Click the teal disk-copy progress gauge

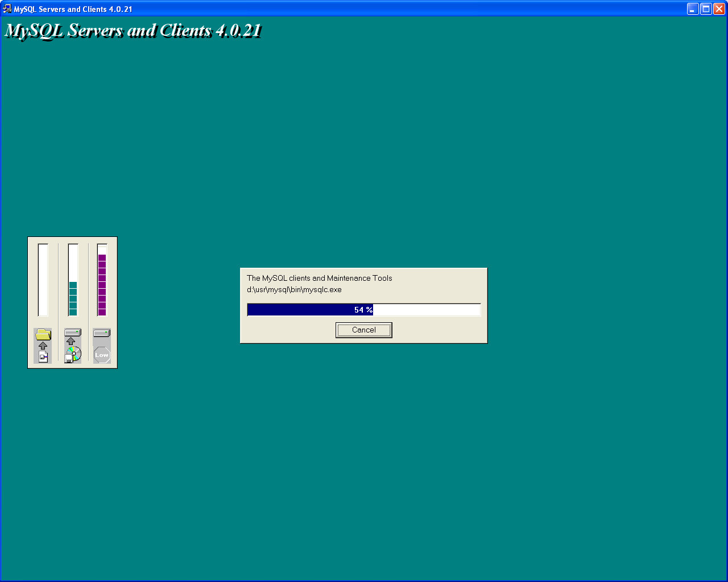(73, 280)
